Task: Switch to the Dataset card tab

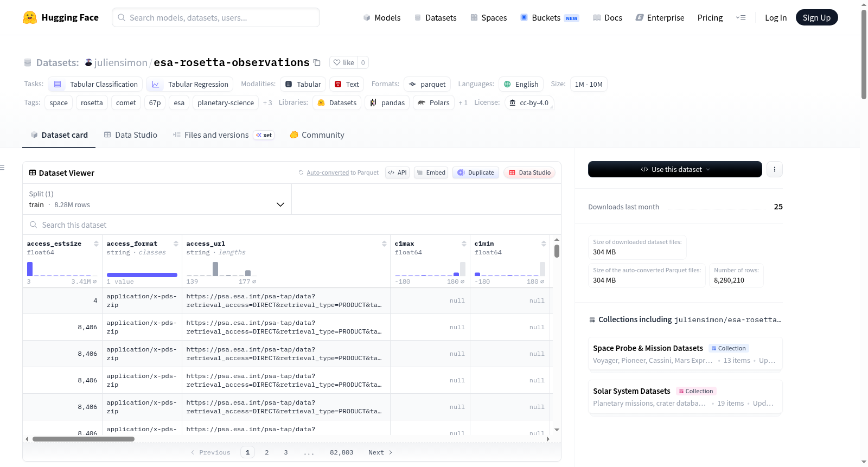Action: pos(59,135)
